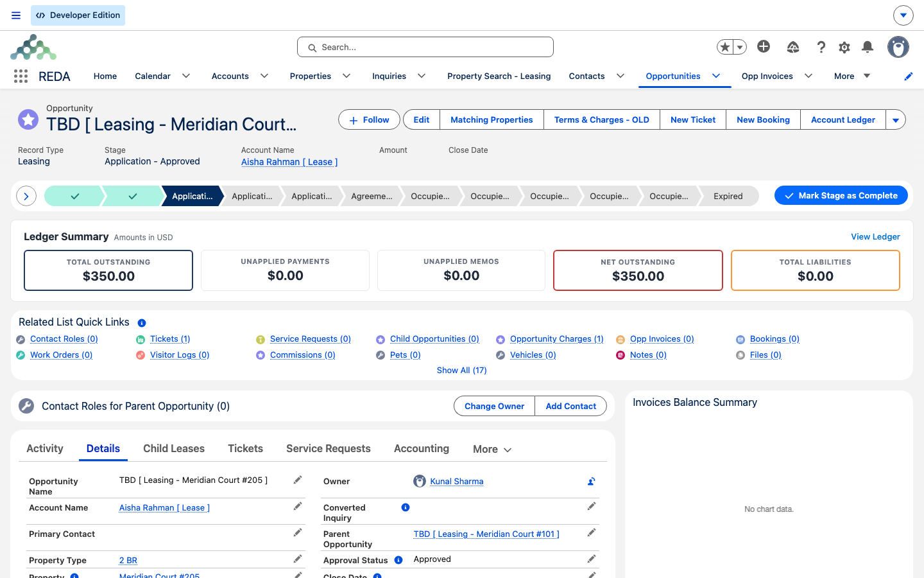Expand the stage path details chevron

(x=26, y=196)
